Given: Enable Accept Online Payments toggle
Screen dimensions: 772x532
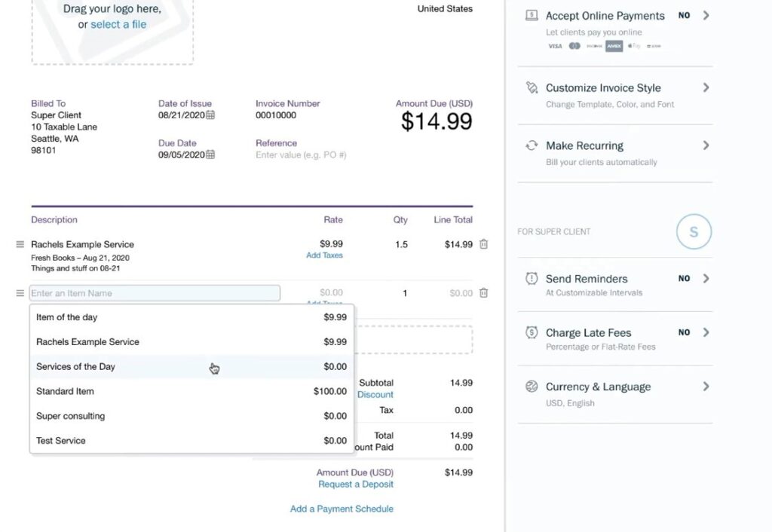Looking at the screenshot, I should pyautogui.click(x=684, y=15).
